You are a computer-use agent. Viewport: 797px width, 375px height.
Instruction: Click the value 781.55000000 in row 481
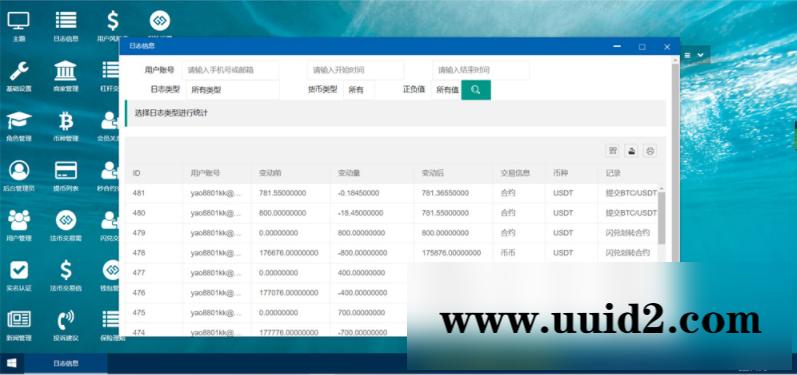[x=282, y=193]
